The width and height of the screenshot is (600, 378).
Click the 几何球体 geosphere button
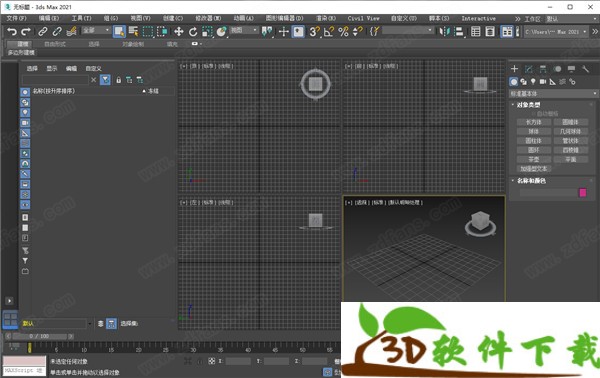coord(570,132)
